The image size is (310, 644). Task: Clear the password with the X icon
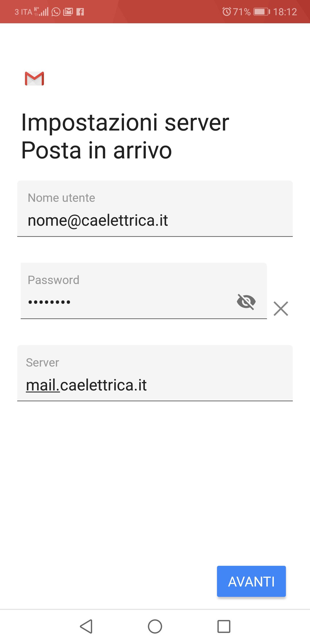click(x=281, y=308)
